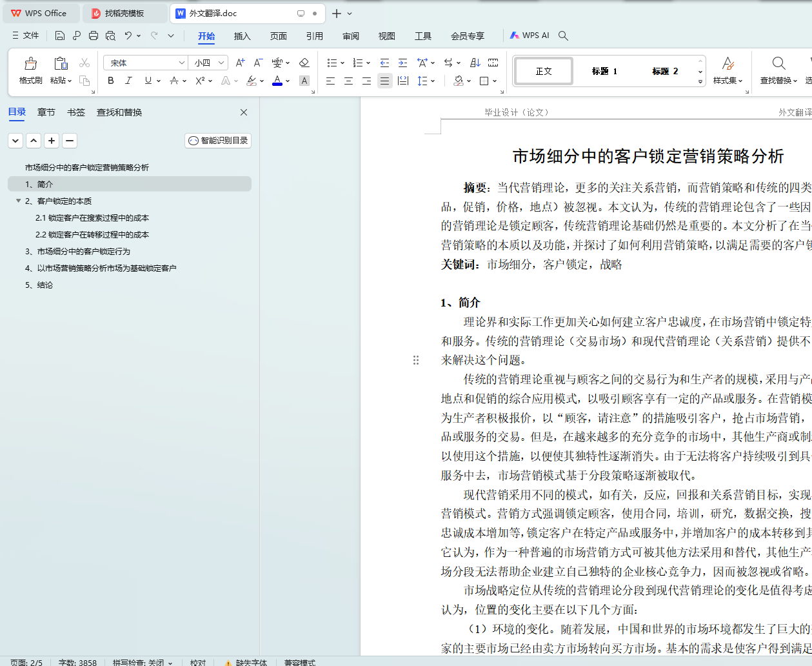Open the highlight color dropdown arrow
Viewport: 812px width, 666px height.
click(262, 81)
